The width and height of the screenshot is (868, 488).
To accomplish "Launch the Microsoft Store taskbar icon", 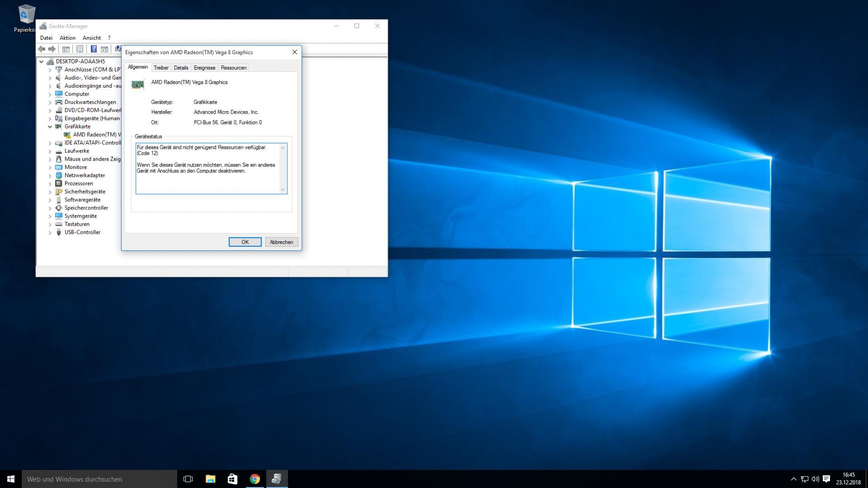I will (x=232, y=479).
